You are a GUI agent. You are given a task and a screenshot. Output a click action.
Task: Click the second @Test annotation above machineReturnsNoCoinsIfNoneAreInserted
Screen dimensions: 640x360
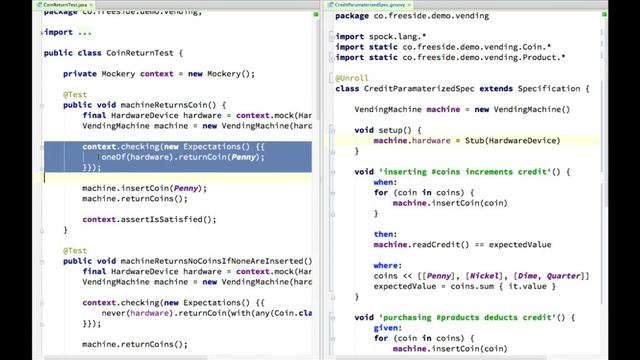(x=75, y=251)
